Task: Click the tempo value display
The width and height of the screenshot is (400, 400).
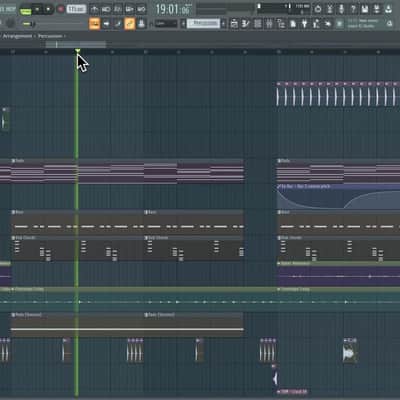Action: (x=76, y=9)
